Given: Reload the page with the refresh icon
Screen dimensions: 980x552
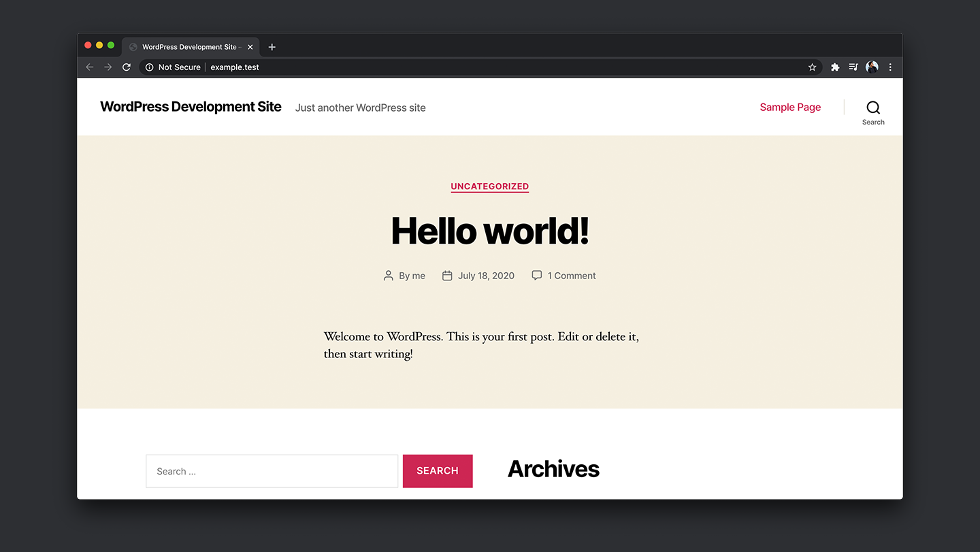Looking at the screenshot, I should pos(126,67).
